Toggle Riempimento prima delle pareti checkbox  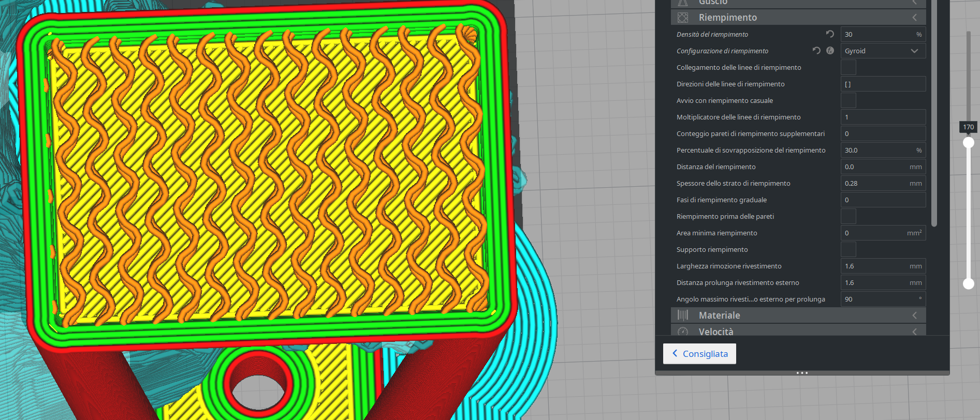click(849, 216)
